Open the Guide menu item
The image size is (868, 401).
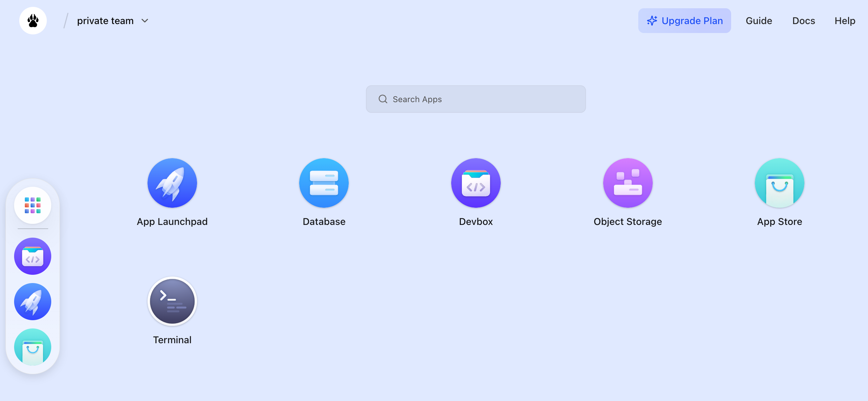click(x=759, y=21)
